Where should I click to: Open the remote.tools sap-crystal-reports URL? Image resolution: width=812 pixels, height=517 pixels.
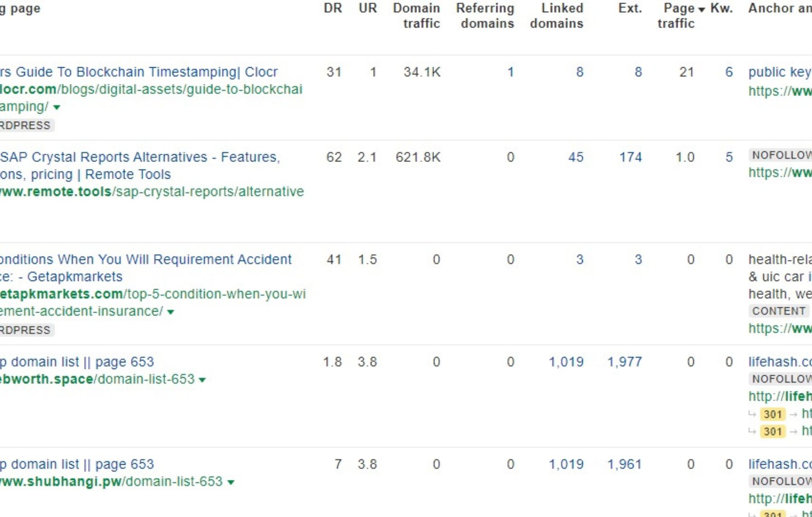152,191
